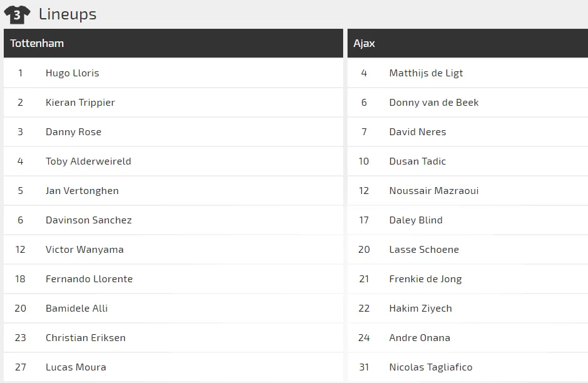Click Fernando Llorente player name
The height and width of the screenshot is (383, 588).
tap(89, 279)
